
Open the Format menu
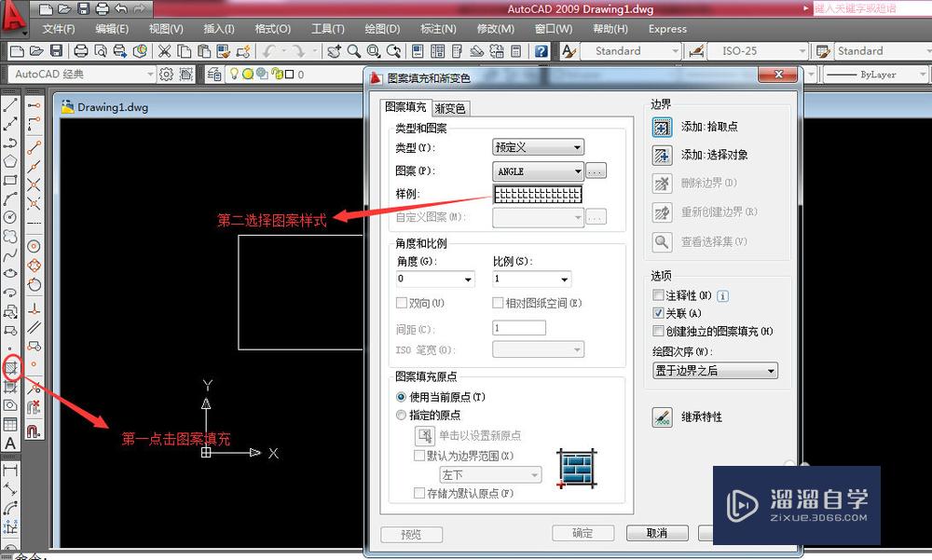click(x=272, y=29)
